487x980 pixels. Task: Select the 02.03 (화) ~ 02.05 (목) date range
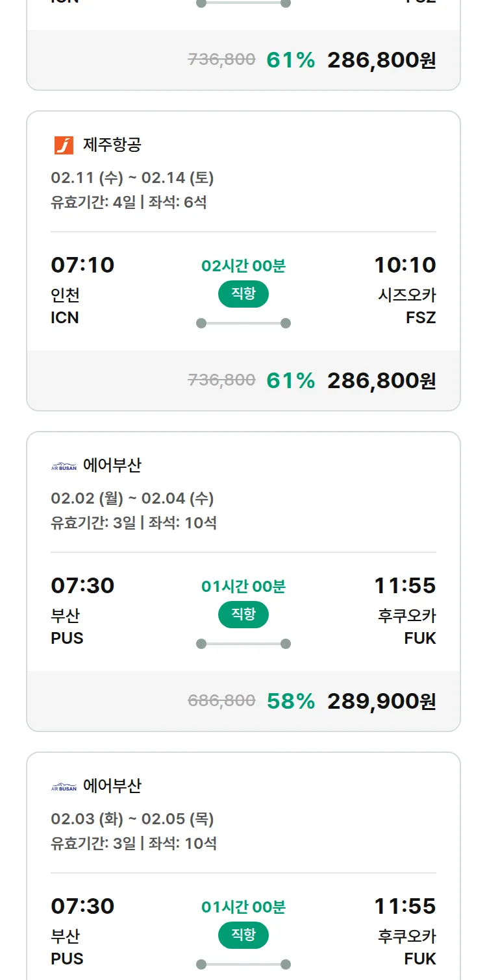(x=132, y=819)
